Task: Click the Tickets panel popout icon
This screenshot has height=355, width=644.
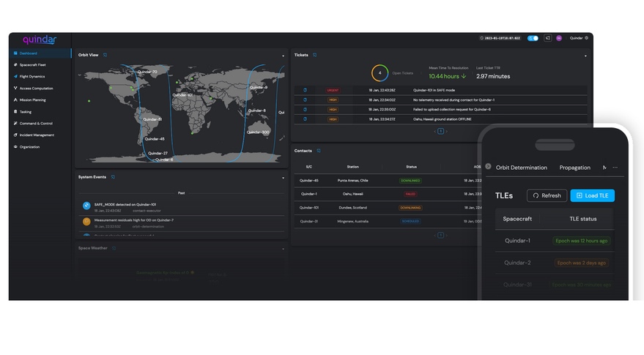Action: [314, 55]
